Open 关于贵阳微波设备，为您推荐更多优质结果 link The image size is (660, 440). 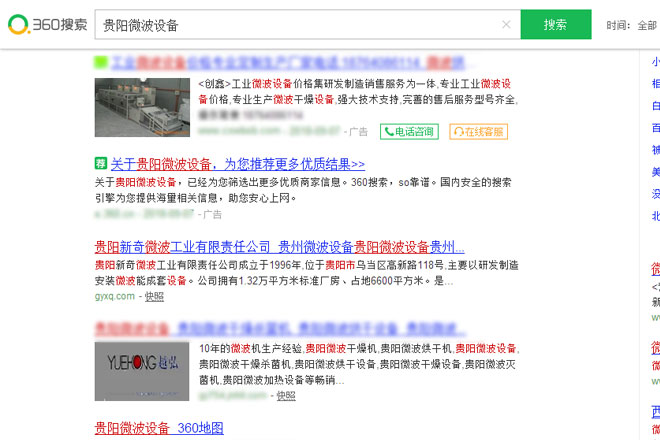(238, 164)
